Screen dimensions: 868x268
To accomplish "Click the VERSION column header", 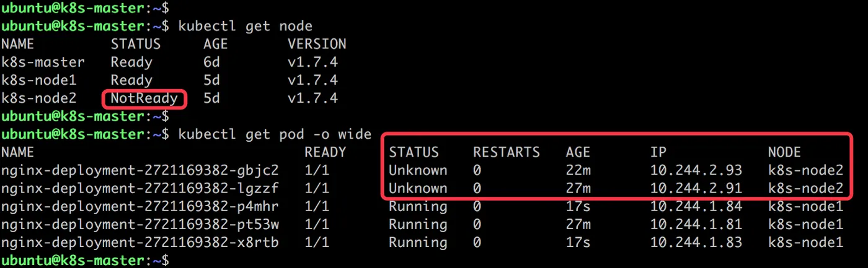I will point(317,45).
